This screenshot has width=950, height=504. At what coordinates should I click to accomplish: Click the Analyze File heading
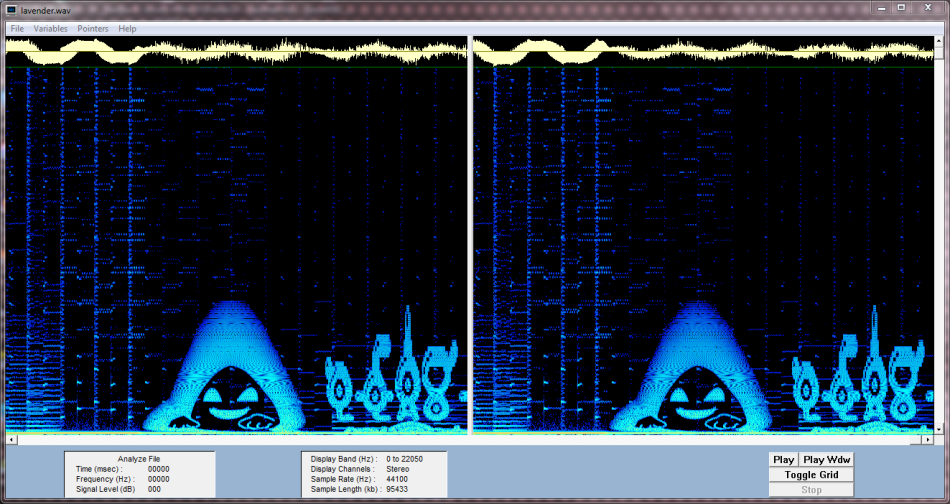click(x=139, y=459)
